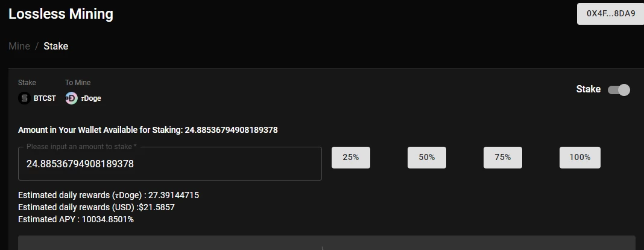Click the BTCST token name
The image size is (644, 250).
tap(45, 98)
